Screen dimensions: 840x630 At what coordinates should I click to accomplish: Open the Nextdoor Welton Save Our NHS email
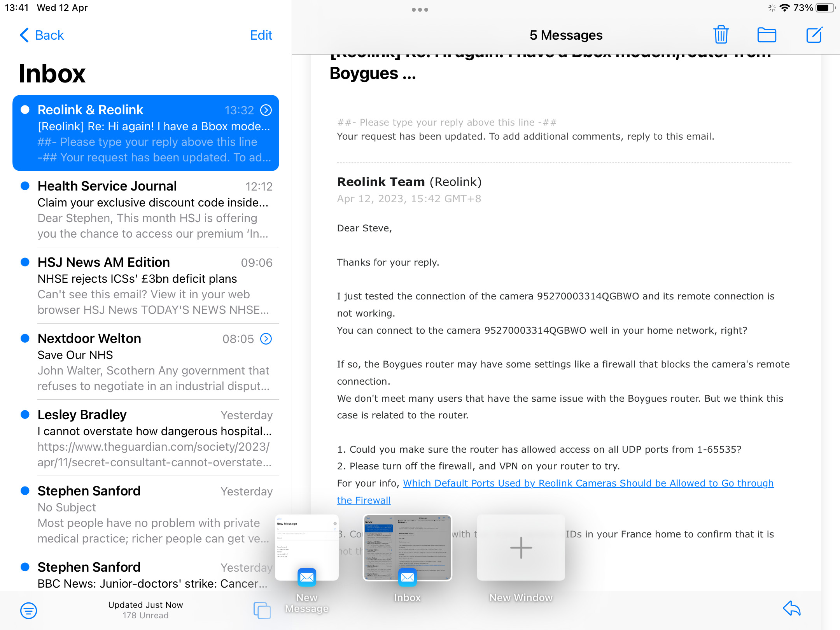(x=146, y=362)
